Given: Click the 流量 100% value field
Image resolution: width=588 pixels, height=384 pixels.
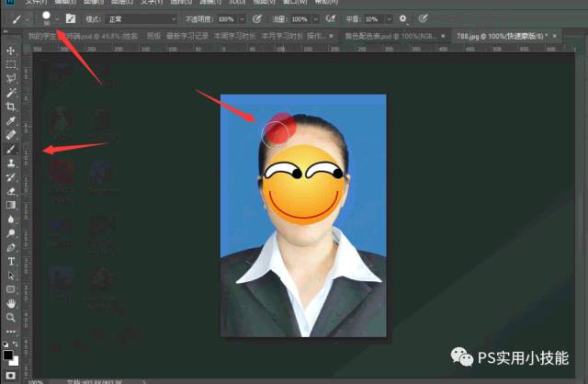Looking at the screenshot, I should pyautogui.click(x=300, y=18).
